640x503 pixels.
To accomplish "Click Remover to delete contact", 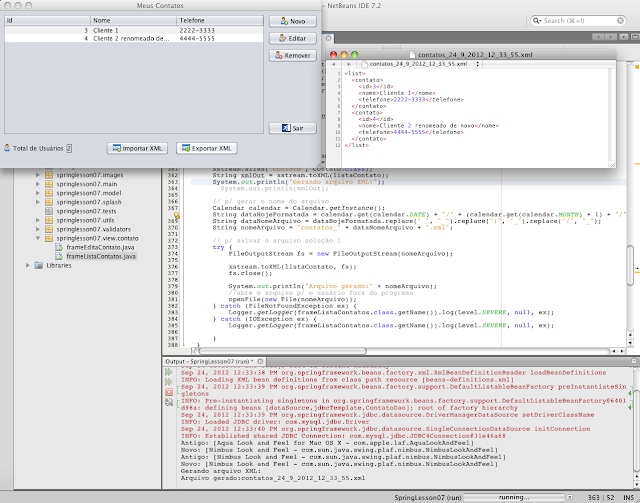I will coord(292,55).
